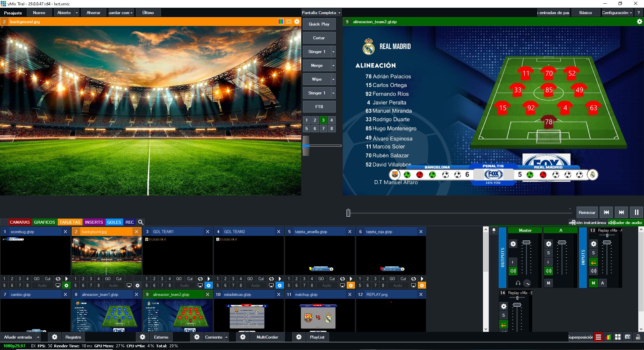This screenshot has height=350, width=644.
Task: Open settings gear next to Externo button
Action: pyautogui.click(x=143, y=337)
